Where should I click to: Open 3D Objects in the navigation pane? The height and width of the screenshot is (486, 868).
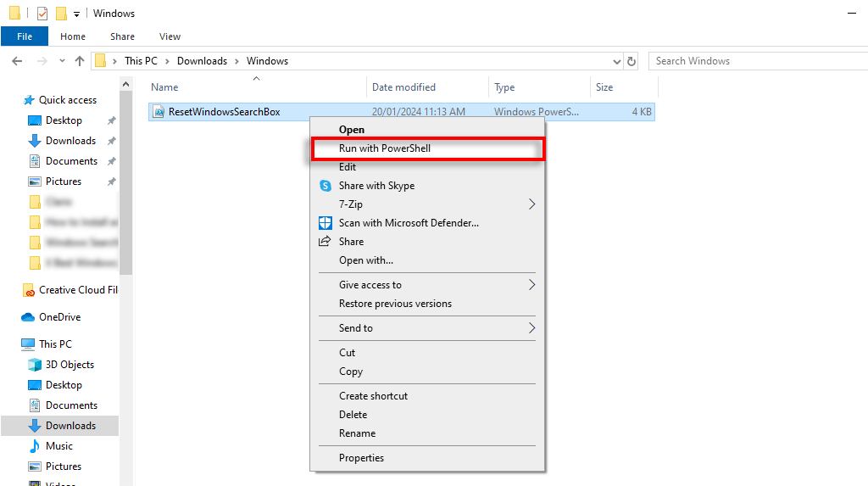click(x=70, y=365)
